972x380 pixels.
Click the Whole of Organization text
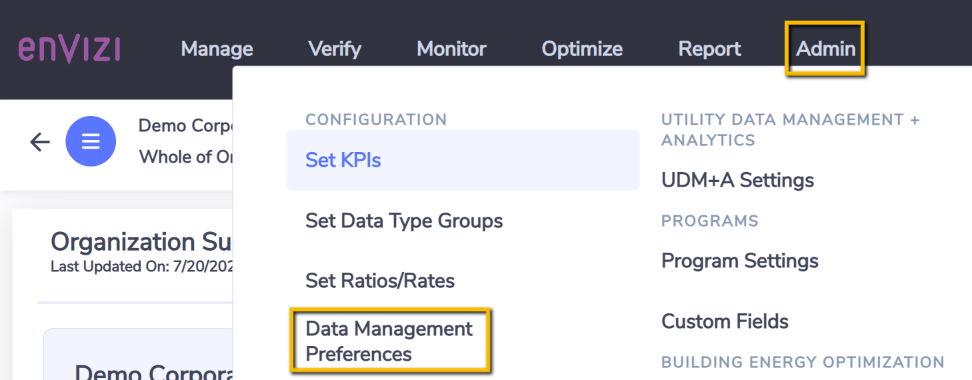point(185,157)
